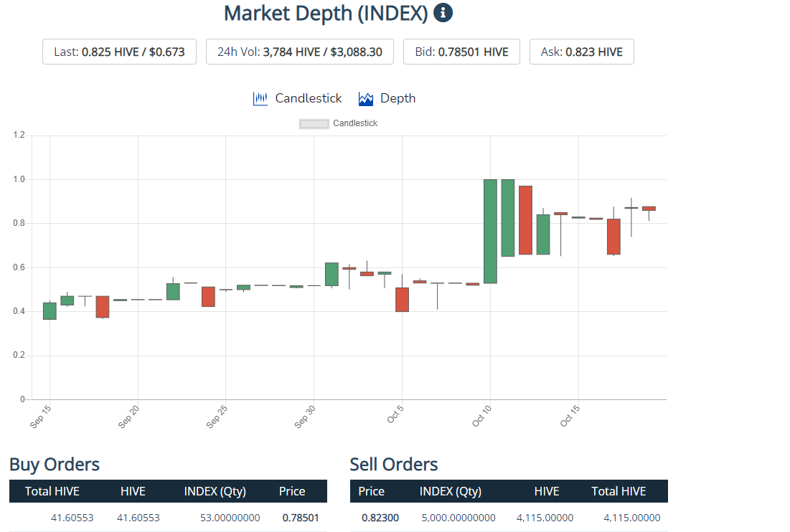Screen dimensions: 790x532
Task: Click the info icon beside Market Depth title
Action: pyautogui.click(x=443, y=13)
